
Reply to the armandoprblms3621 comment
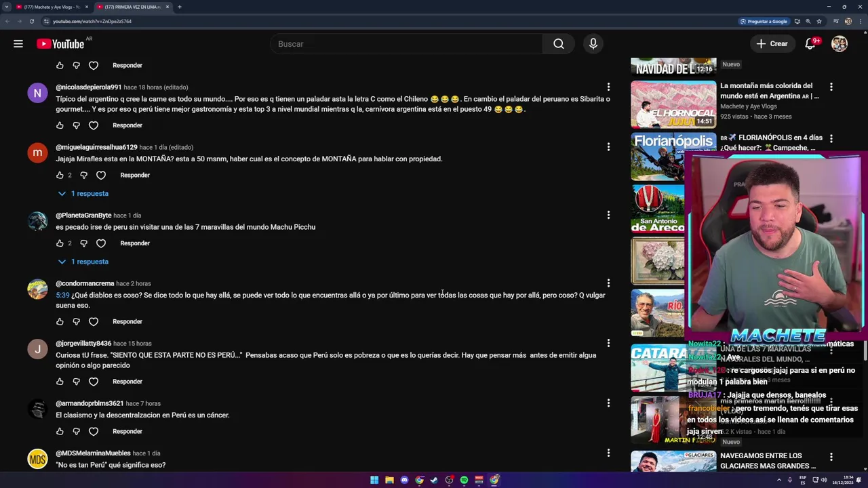click(127, 432)
